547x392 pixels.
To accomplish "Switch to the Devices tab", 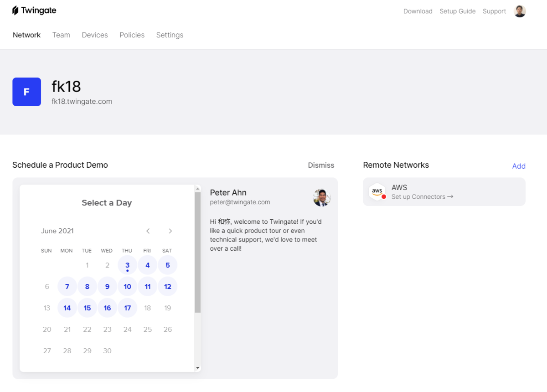I will (95, 35).
